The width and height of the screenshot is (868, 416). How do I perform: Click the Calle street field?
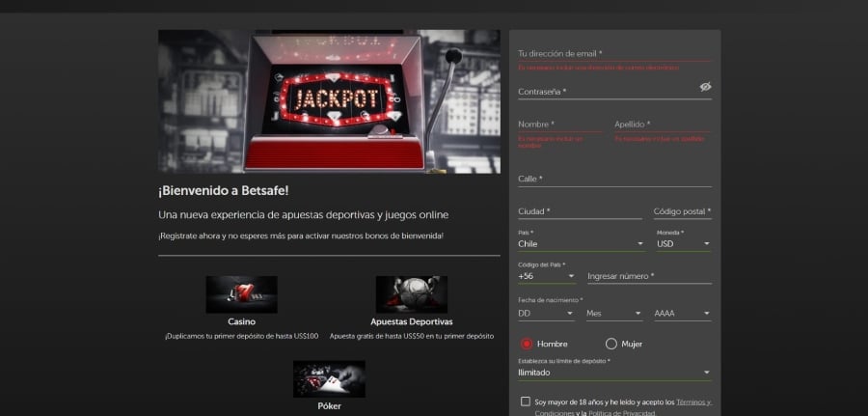pos(614,179)
